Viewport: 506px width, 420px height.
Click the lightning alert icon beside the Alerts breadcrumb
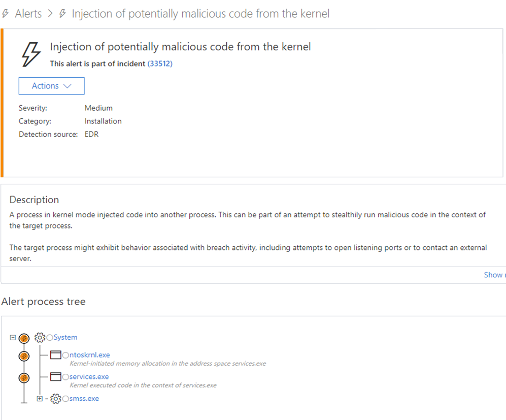coord(6,14)
